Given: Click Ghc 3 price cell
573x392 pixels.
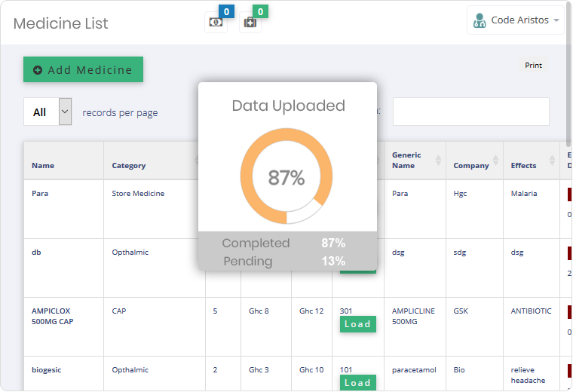Looking at the screenshot, I should click(266, 374).
